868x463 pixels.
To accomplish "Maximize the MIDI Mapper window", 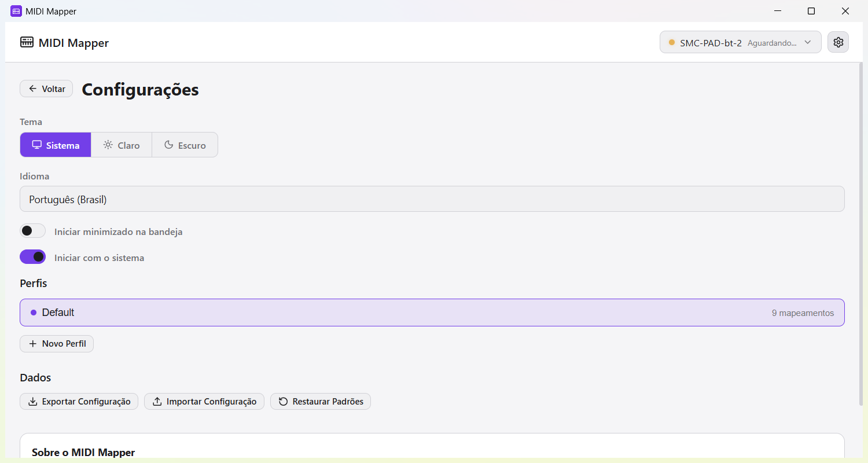I will [x=811, y=11].
